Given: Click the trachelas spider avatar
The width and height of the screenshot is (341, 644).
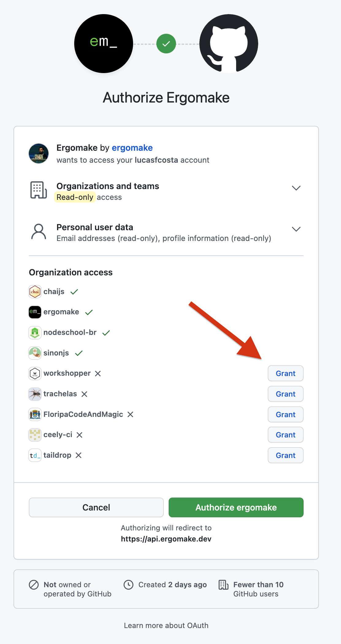Looking at the screenshot, I should pyautogui.click(x=35, y=394).
